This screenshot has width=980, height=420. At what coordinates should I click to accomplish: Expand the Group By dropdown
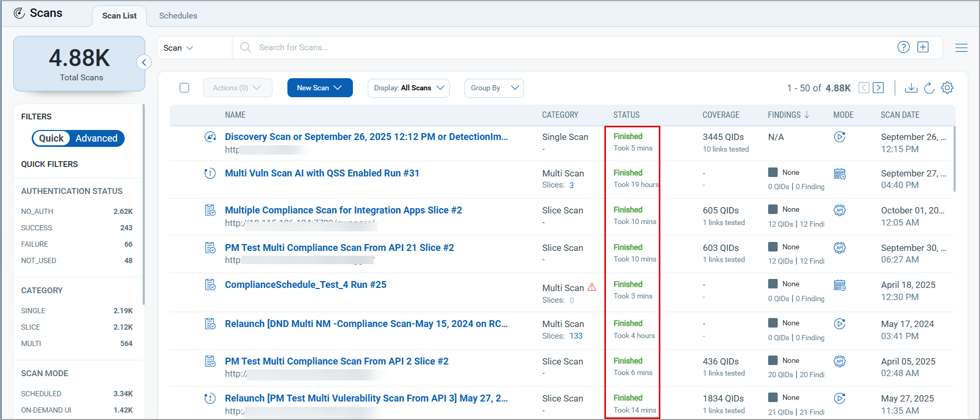pyautogui.click(x=494, y=88)
